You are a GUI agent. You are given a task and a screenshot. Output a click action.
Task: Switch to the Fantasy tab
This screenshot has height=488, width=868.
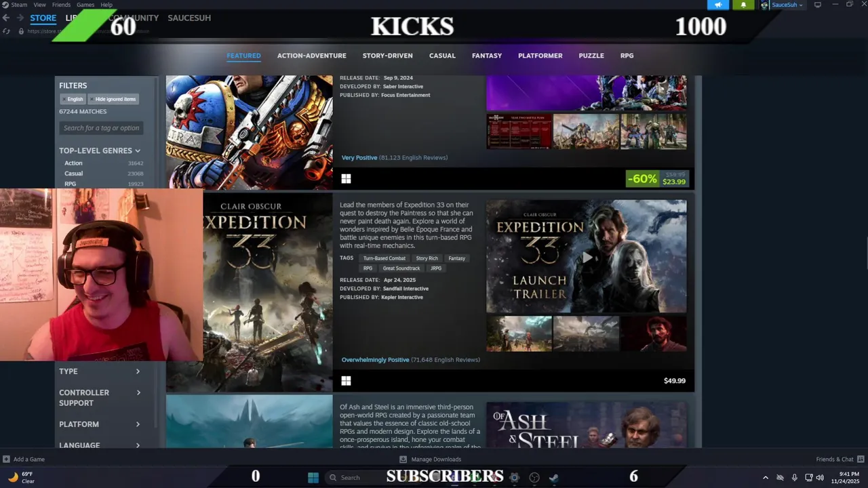point(487,56)
